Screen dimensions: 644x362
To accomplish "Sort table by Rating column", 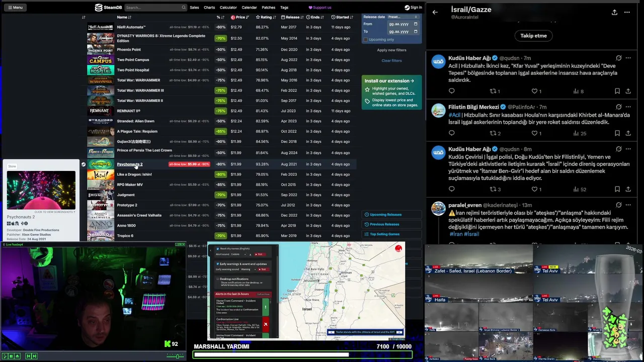I will point(266,17).
